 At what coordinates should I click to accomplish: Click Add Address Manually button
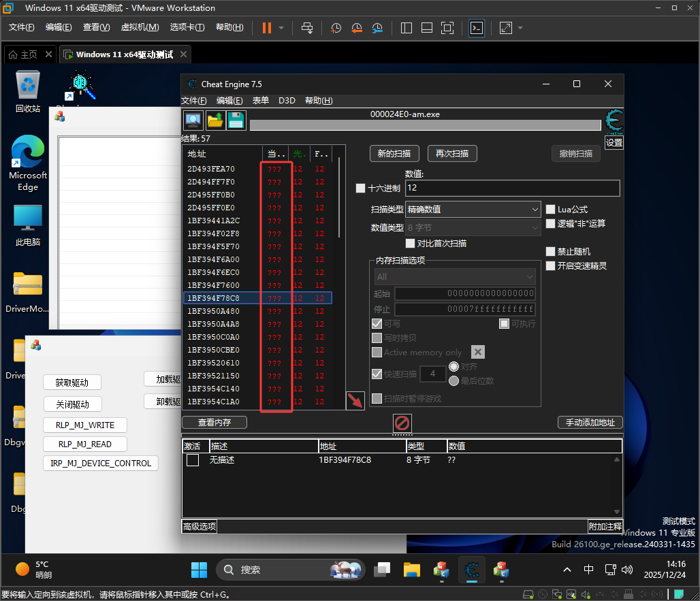[590, 422]
